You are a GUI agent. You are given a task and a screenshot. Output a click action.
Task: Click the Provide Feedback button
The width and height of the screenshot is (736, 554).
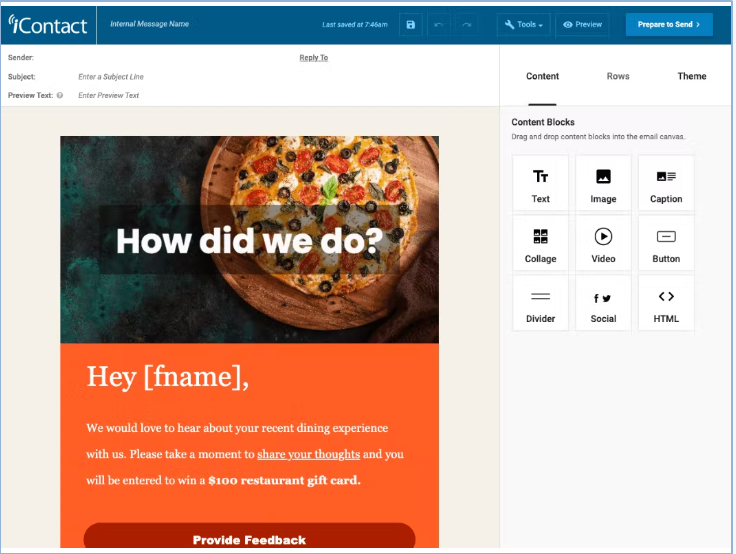[x=249, y=536]
